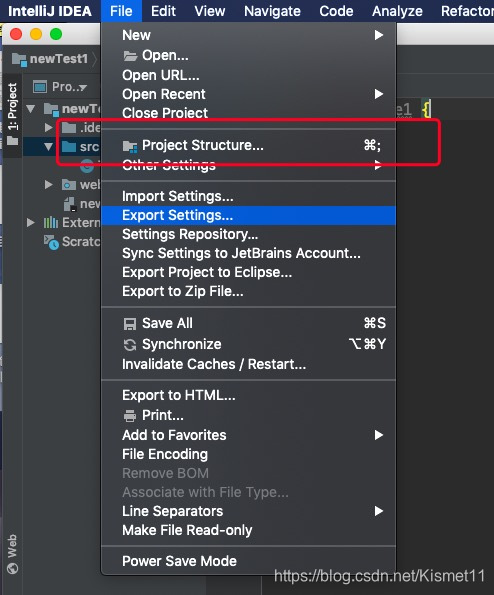
Task: Open the Refactor menu
Action: pos(467,11)
